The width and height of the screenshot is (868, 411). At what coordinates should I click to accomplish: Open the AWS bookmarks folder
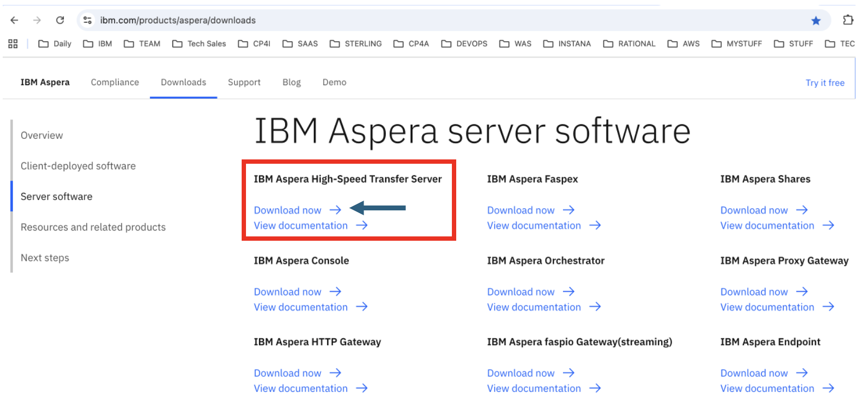point(683,43)
